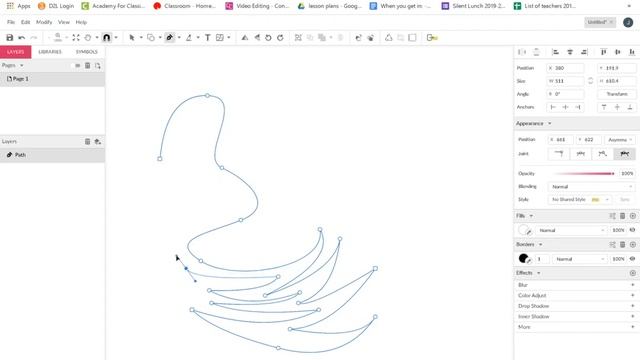Select the Pan hand tool
The image size is (640, 360).
pyautogui.click(x=88, y=38)
